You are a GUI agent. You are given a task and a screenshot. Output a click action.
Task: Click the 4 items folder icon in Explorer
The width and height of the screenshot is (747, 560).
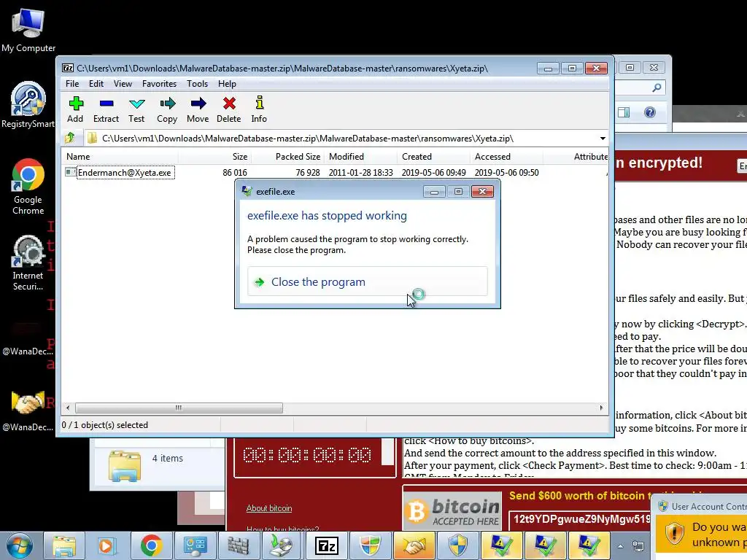pos(124,466)
